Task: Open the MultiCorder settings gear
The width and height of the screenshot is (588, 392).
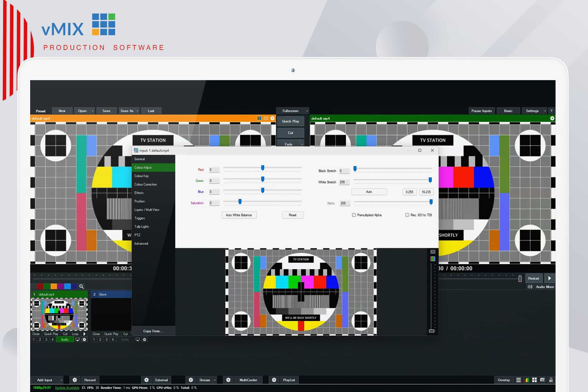Action: point(228,380)
